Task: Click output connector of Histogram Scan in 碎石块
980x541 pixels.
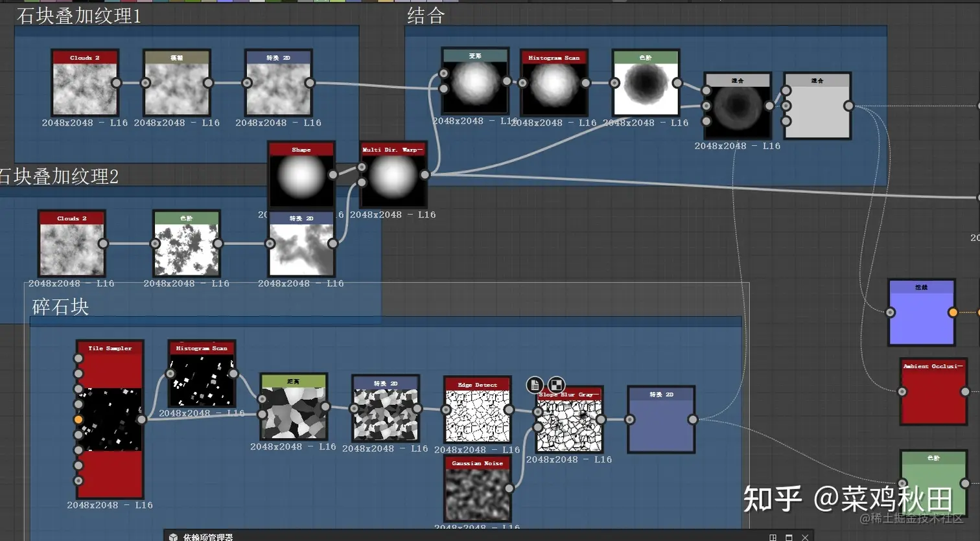Action: click(233, 374)
